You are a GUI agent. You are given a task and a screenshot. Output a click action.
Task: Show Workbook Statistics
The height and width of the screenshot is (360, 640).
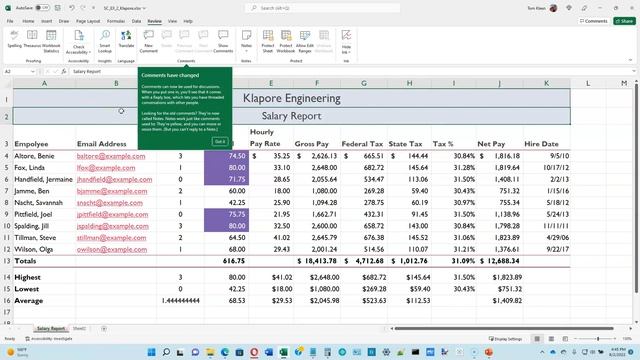pyautogui.click(x=51, y=41)
